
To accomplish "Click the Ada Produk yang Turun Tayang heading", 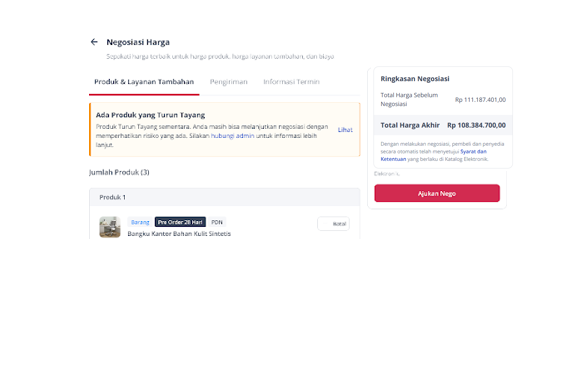I will coord(150,115).
